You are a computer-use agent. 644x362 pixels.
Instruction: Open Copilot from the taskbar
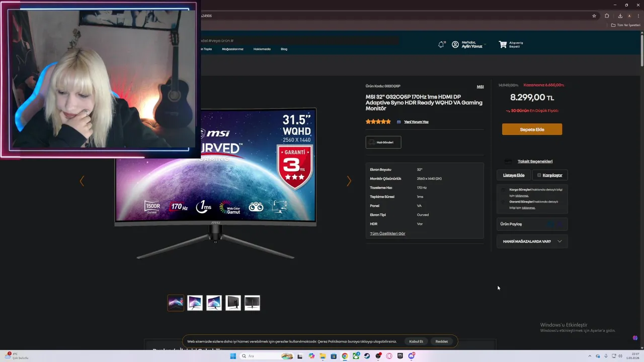[311, 356]
